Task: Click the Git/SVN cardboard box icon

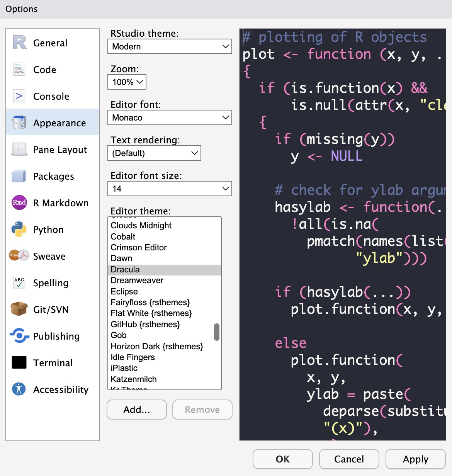Action: [x=19, y=309]
